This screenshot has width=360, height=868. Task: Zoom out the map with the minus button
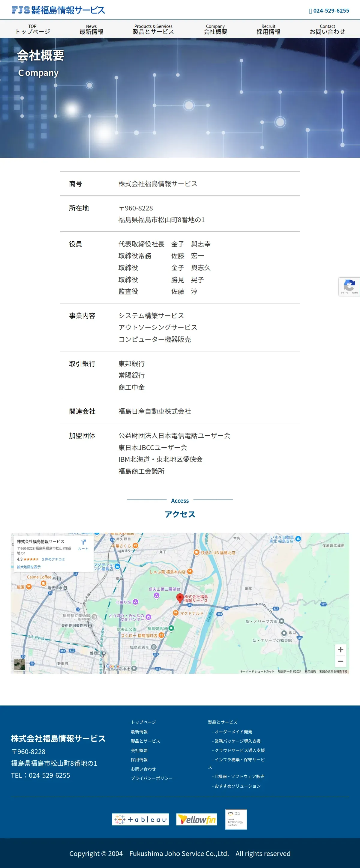[x=340, y=661]
